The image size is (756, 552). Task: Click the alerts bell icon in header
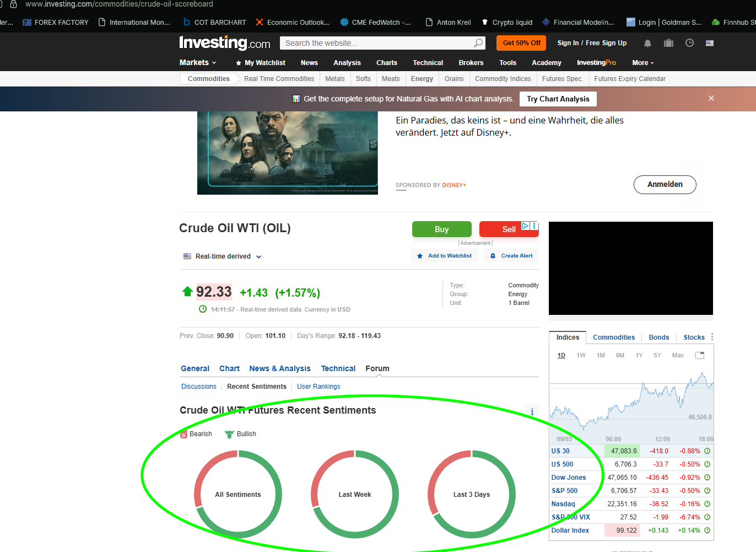coord(647,43)
